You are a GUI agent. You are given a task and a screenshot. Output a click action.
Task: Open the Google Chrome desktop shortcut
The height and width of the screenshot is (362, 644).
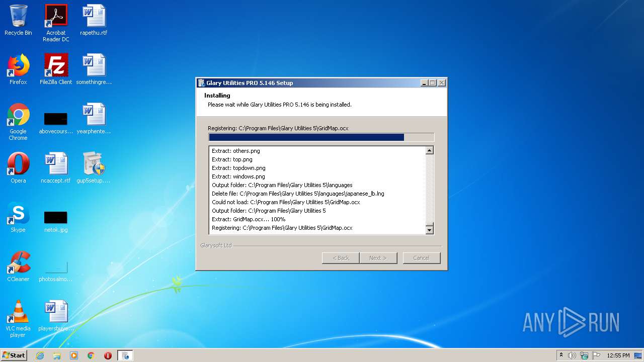[18, 122]
